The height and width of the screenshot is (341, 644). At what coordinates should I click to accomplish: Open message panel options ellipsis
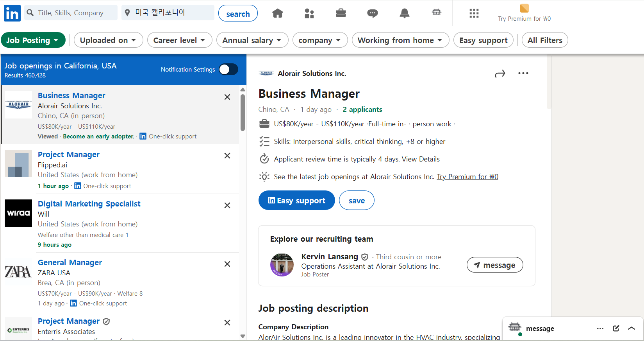(x=600, y=328)
